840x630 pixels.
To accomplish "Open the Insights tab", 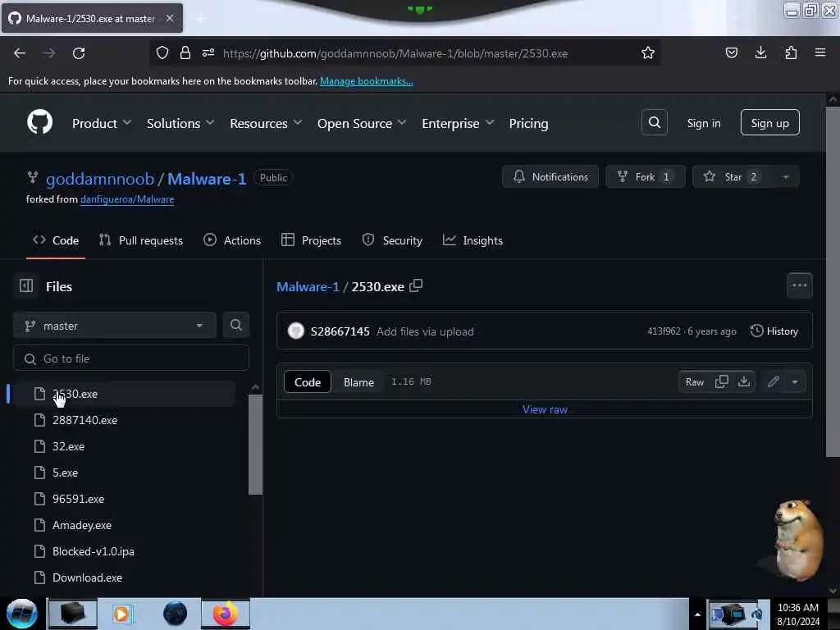I will [472, 240].
